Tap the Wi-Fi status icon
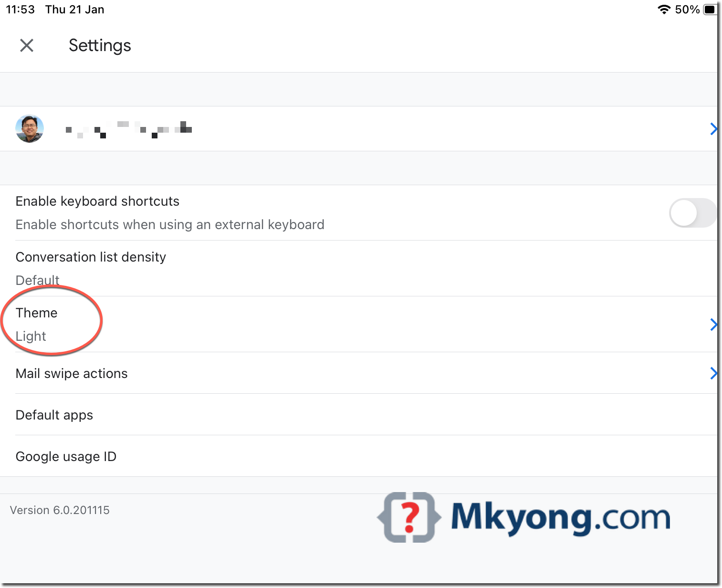Screen dimensions: 722x588 tap(664, 10)
